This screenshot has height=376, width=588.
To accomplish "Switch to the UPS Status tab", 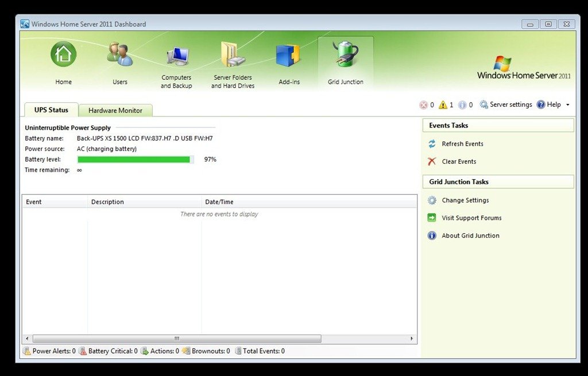I will [x=51, y=110].
